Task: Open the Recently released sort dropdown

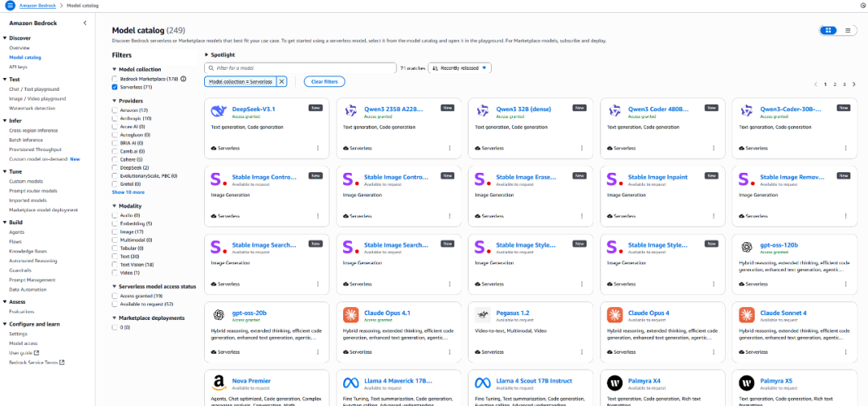Action: click(x=460, y=68)
